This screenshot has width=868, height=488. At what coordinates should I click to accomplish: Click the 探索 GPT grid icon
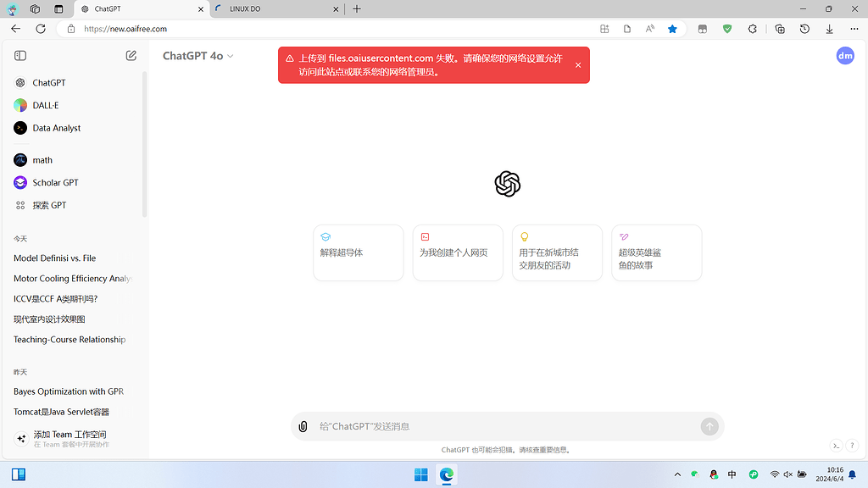point(20,205)
